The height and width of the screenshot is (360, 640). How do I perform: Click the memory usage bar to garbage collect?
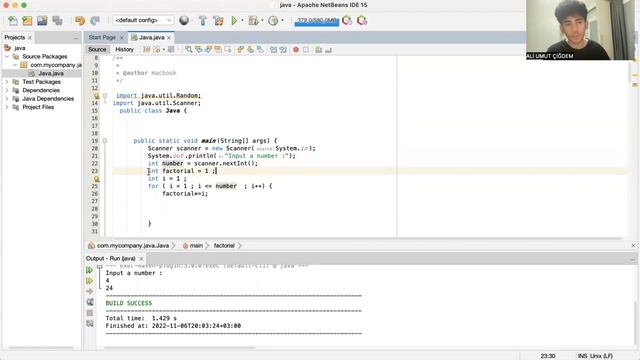click(317, 20)
